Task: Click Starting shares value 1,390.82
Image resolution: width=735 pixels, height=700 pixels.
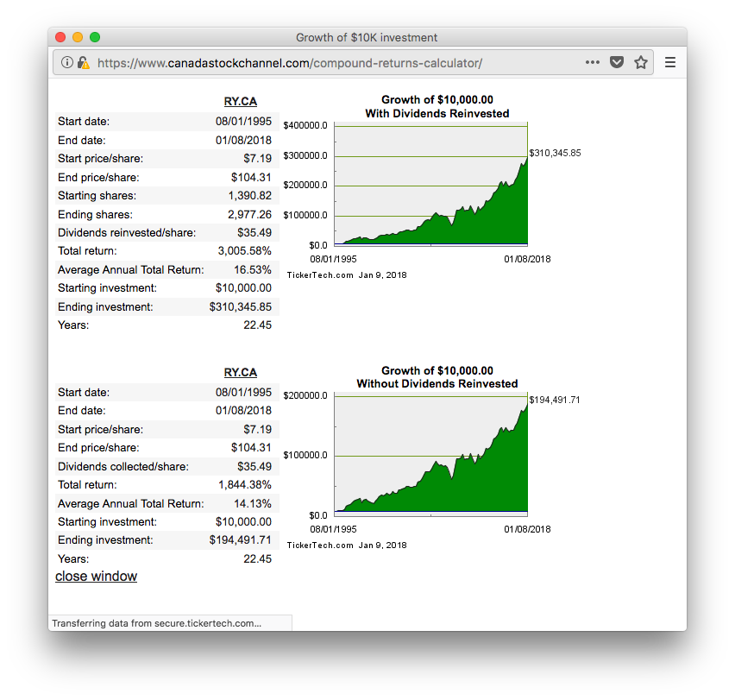Action: [x=250, y=196]
